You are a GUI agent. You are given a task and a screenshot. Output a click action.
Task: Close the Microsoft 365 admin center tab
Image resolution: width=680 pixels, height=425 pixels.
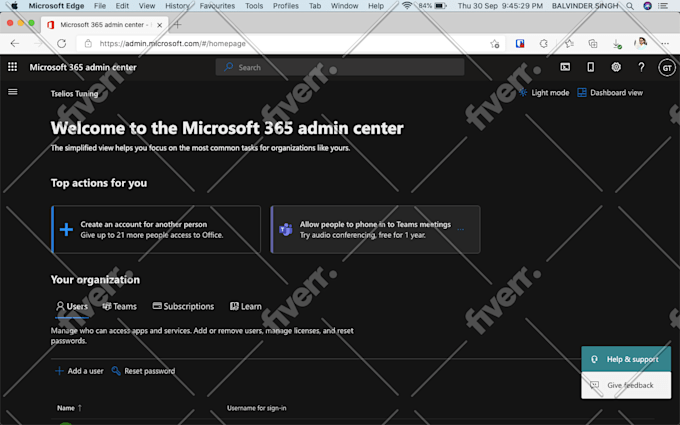pos(160,25)
